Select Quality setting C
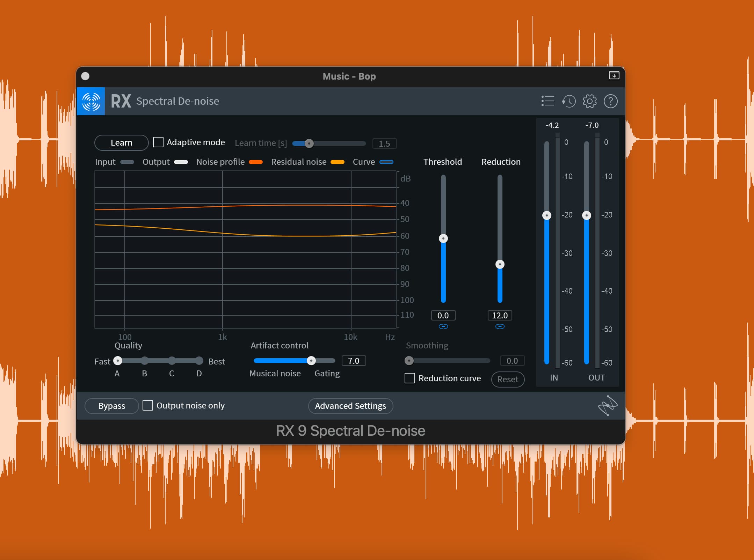 coord(172,361)
